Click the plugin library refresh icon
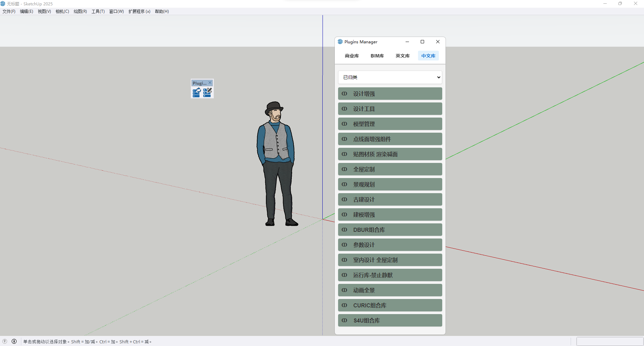The width and height of the screenshot is (644, 346). pos(196,92)
